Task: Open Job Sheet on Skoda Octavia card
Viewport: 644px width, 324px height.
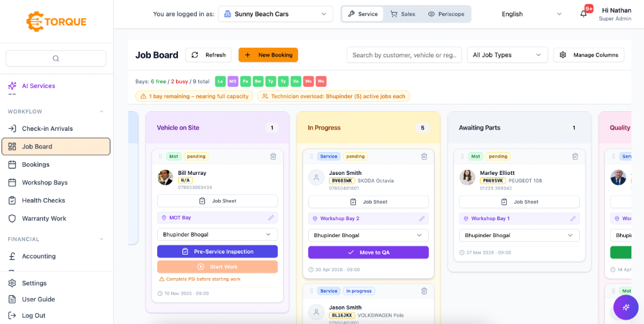Action: tap(369, 201)
